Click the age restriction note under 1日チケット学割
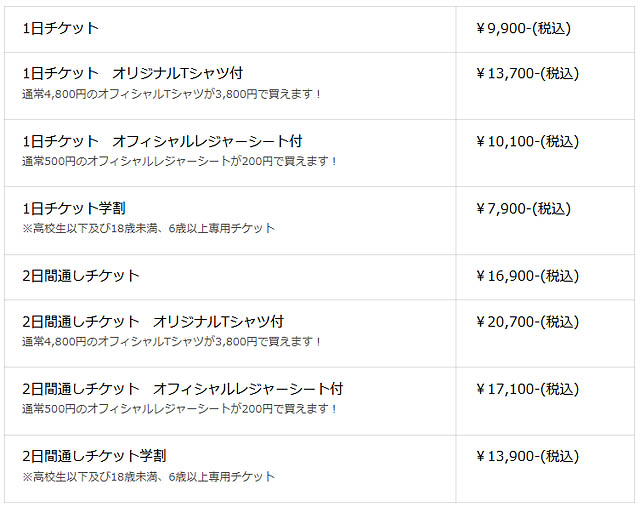 pos(148,228)
